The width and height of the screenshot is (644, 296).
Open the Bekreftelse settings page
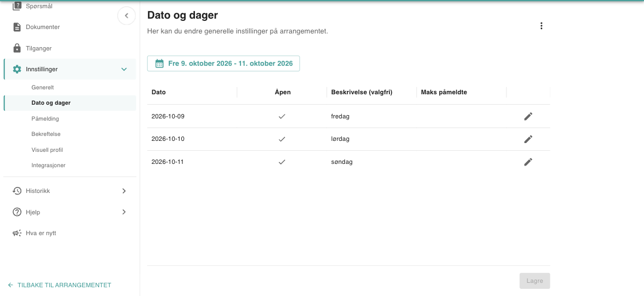point(70,134)
